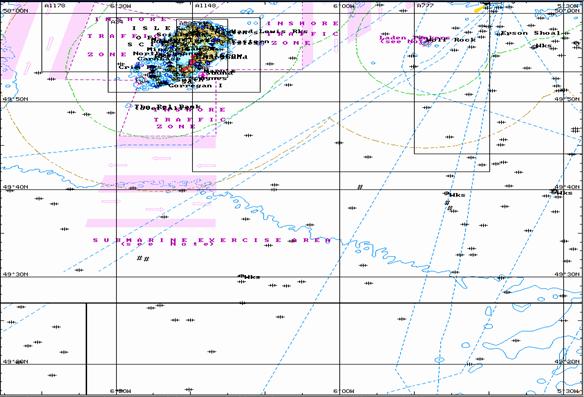The image size is (584, 397).
Task: Select the A1148 chart outline label
Action: [205, 6]
